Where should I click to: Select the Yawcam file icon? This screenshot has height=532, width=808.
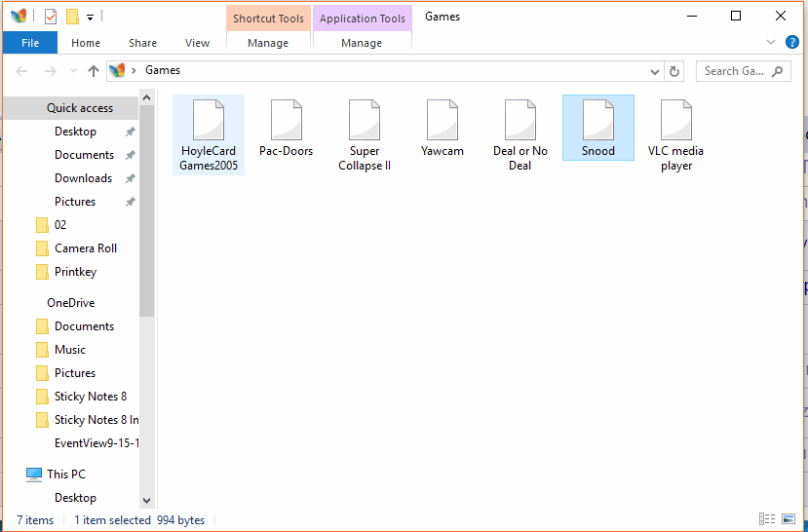(x=442, y=120)
